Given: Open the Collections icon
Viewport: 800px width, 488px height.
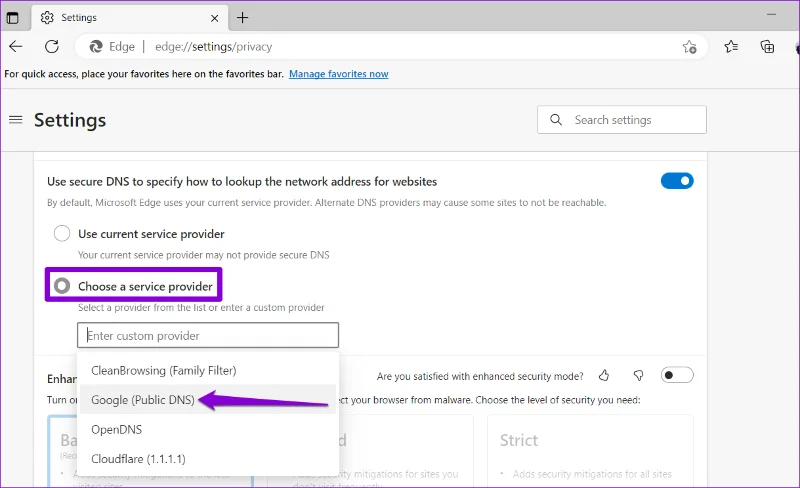Looking at the screenshot, I should point(767,47).
